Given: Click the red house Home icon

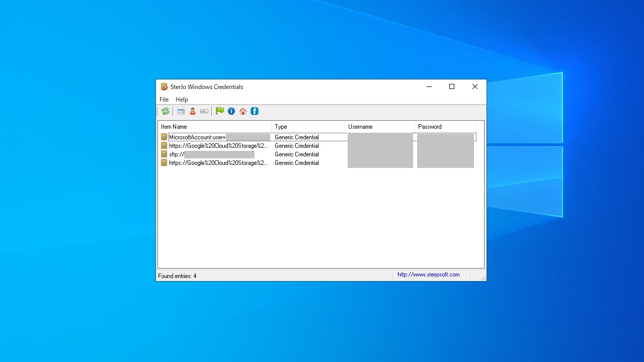Looking at the screenshot, I should 243,111.
